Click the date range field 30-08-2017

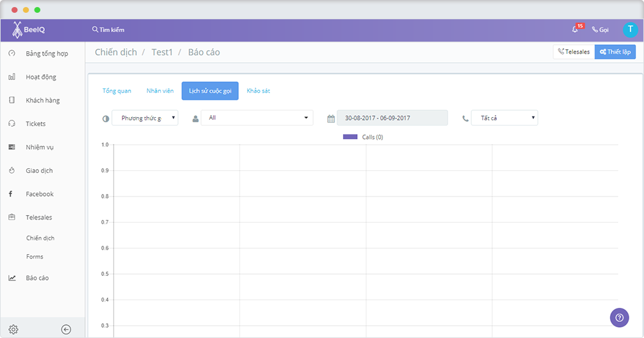[392, 118]
